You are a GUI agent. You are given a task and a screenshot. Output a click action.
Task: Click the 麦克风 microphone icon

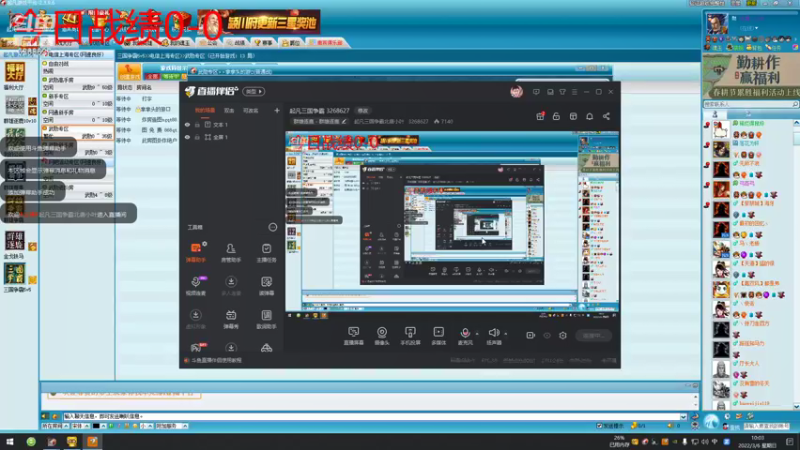tap(465, 333)
